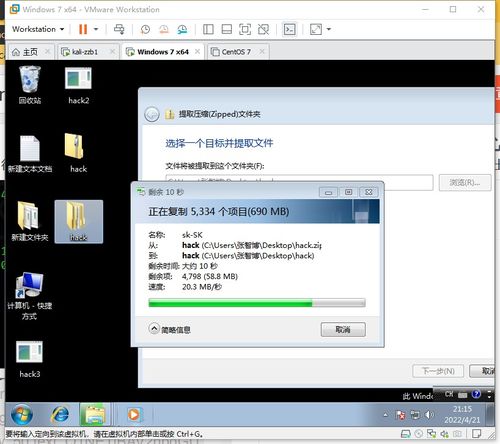Toggle the thumbnail bar view icon
Screen dimensions: 500x444
[227, 29]
